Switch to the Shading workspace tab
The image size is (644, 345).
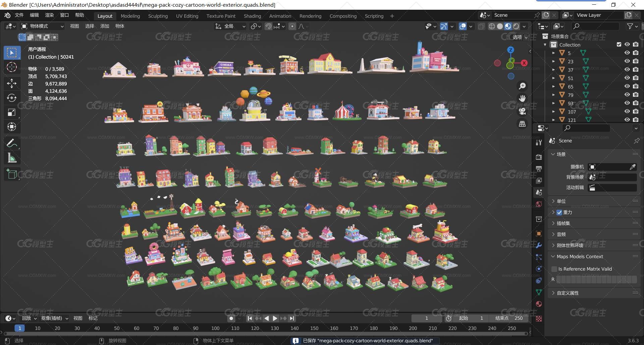(x=252, y=16)
